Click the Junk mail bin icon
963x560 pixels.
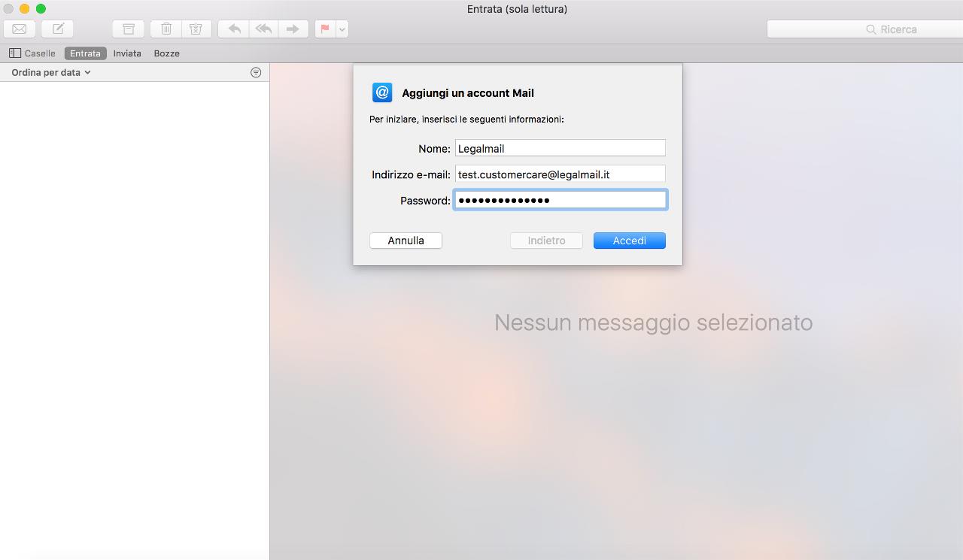tap(196, 29)
